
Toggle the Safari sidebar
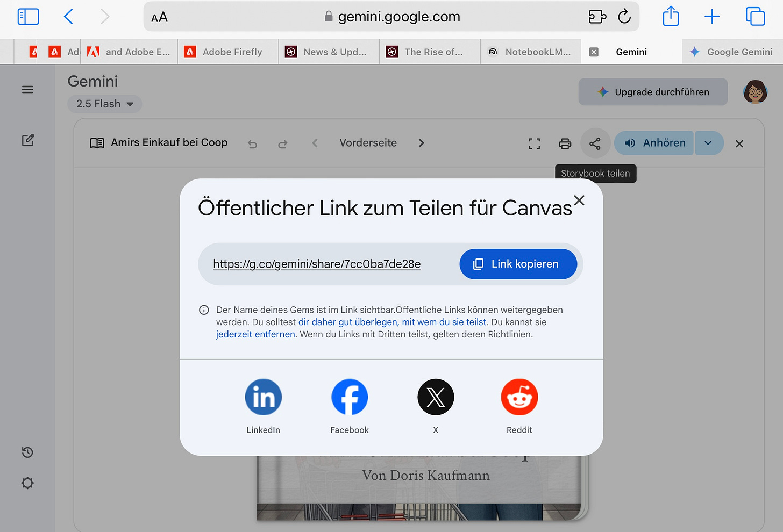coord(28,17)
